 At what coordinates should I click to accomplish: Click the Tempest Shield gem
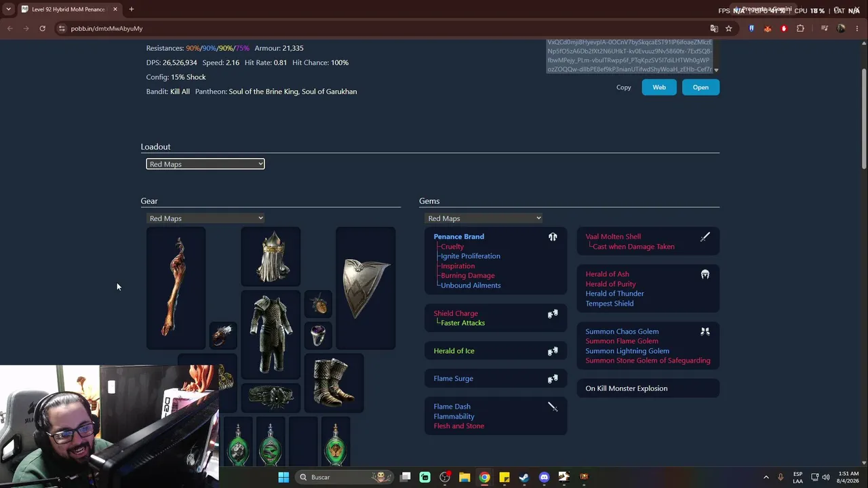point(610,304)
